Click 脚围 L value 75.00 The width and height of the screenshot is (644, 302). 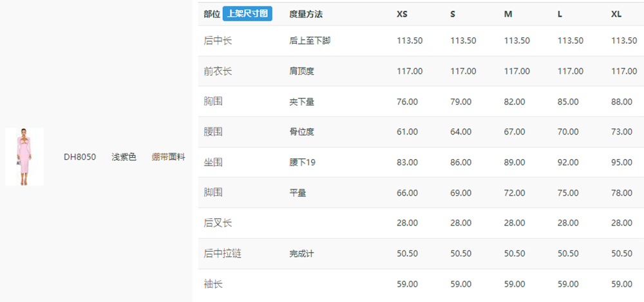(568, 193)
